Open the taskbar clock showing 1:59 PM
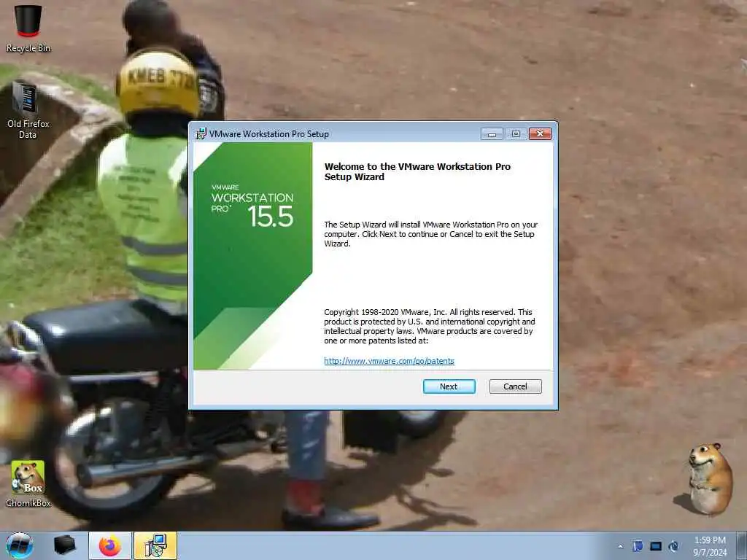Image resolution: width=747 pixels, height=560 pixels. [709, 546]
